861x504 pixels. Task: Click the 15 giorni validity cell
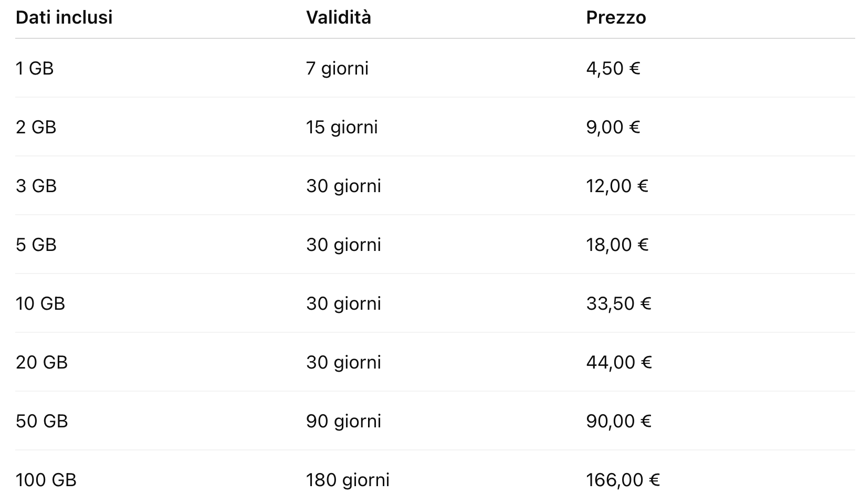pyautogui.click(x=342, y=127)
